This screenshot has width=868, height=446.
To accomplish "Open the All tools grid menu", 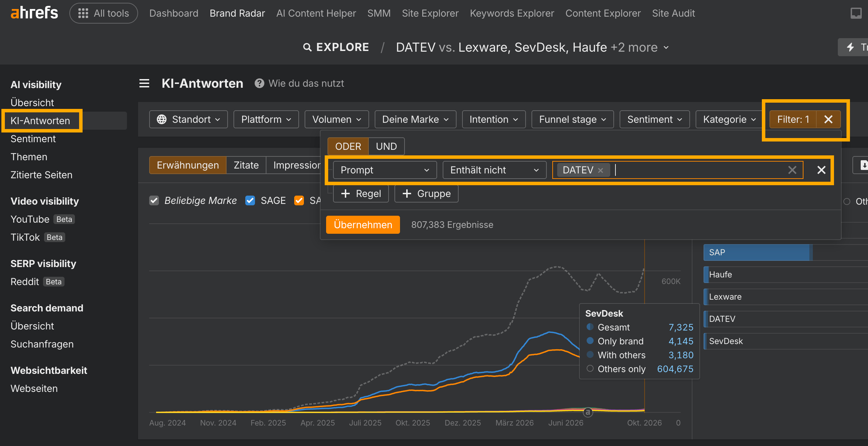I will [x=104, y=13].
